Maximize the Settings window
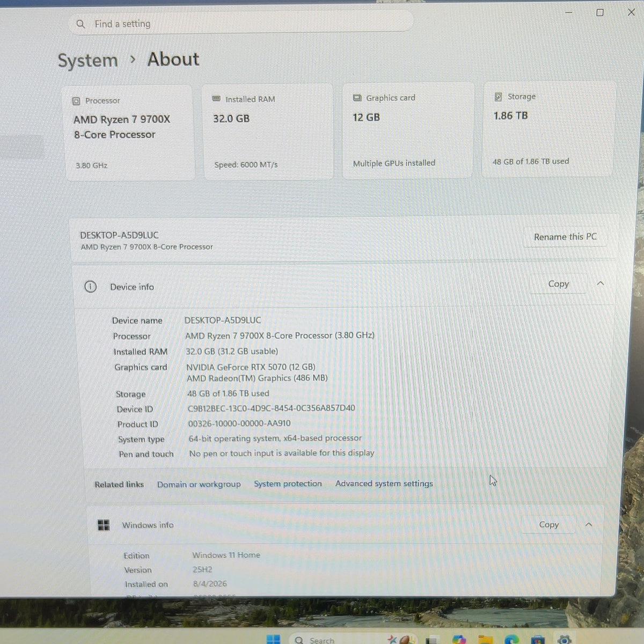The width and height of the screenshot is (644, 644). coord(600,12)
